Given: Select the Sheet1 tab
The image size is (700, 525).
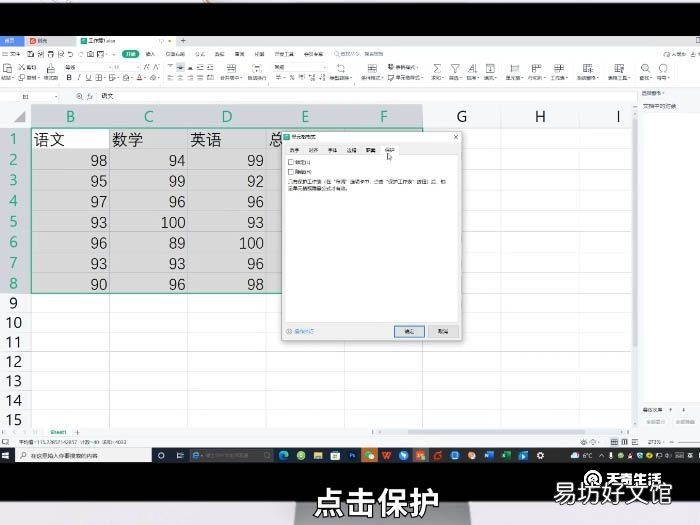Looking at the screenshot, I should coord(58,432).
